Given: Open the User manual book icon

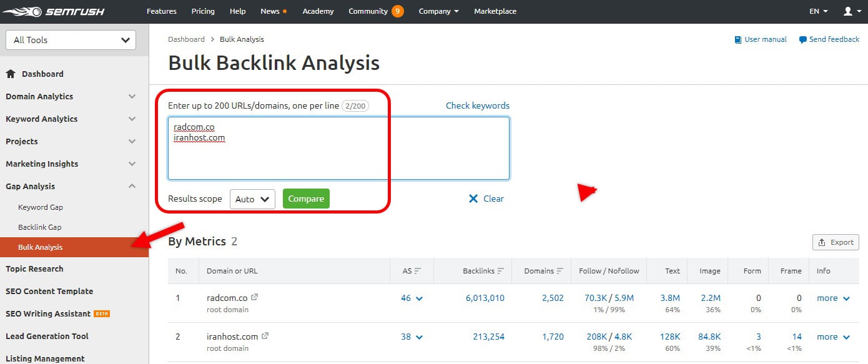Looking at the screenshot, I should click(x=738, y=39).
